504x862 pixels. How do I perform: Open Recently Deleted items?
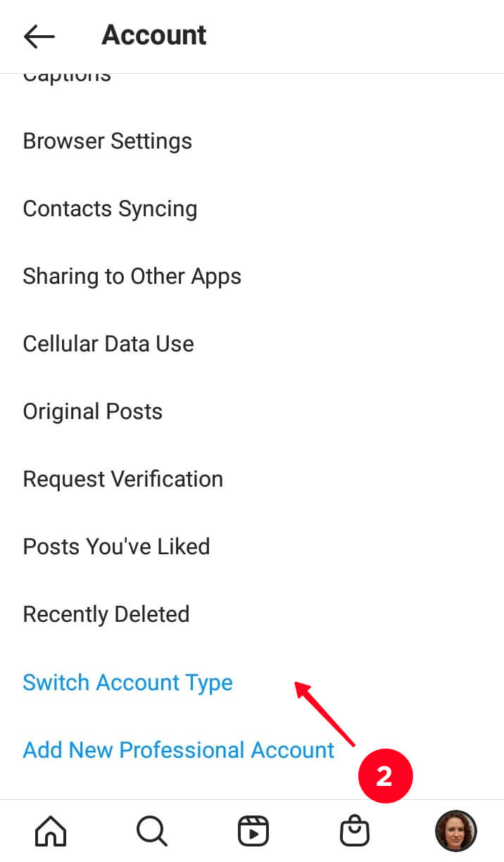click(106, 614)
